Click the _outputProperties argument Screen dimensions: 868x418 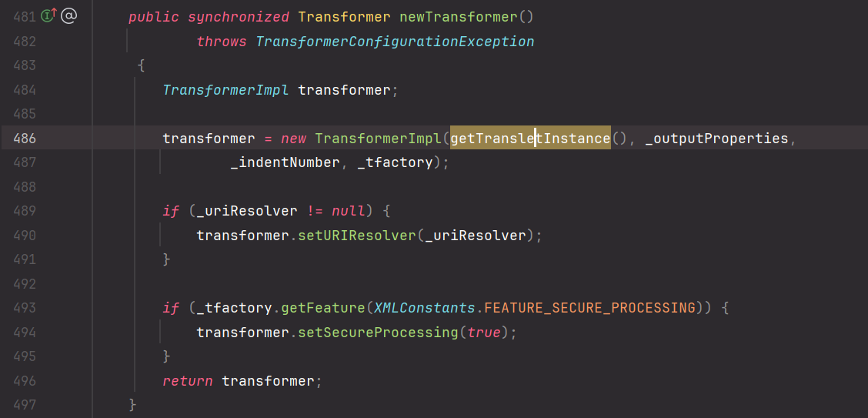pos(716,138)
